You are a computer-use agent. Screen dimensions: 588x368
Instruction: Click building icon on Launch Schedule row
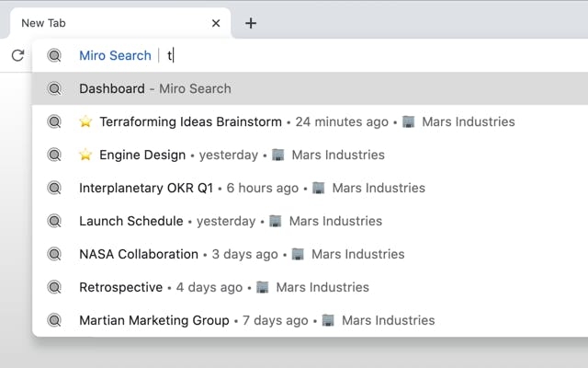276,221
